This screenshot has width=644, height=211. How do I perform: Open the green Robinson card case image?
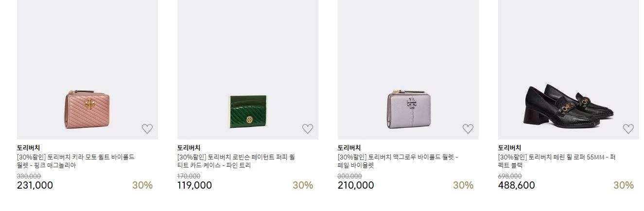tap(248, 70)
